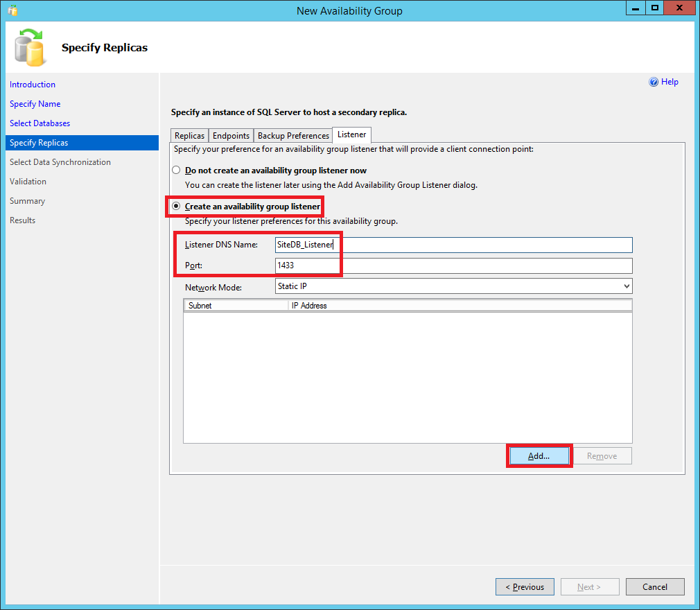The height and width of the screenshot is (610, 700).
Task: Click the database replicas header icon
Action: (x=29, y=47)
